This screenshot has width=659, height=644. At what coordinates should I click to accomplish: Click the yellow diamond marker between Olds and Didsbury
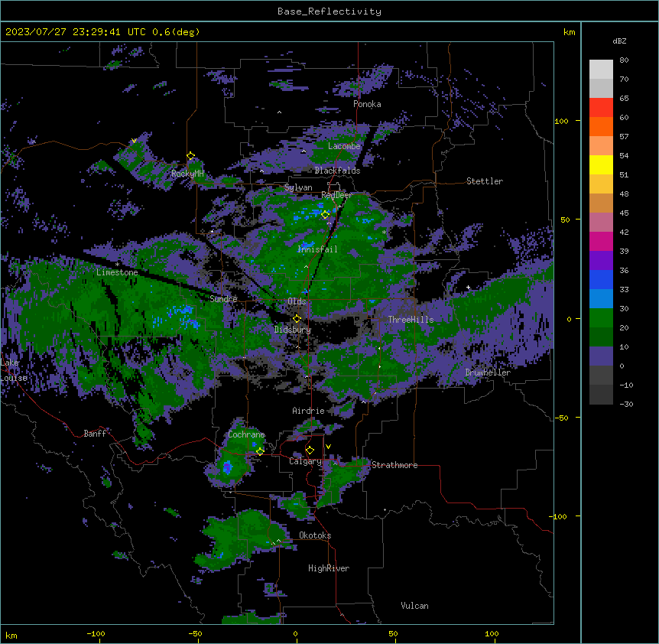coord(297,318)
